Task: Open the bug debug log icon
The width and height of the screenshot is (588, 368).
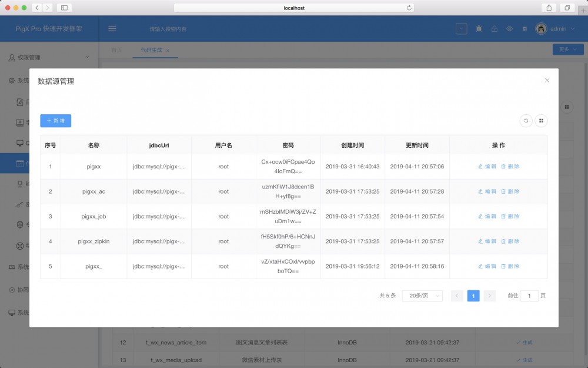Action: pos(479,28)
